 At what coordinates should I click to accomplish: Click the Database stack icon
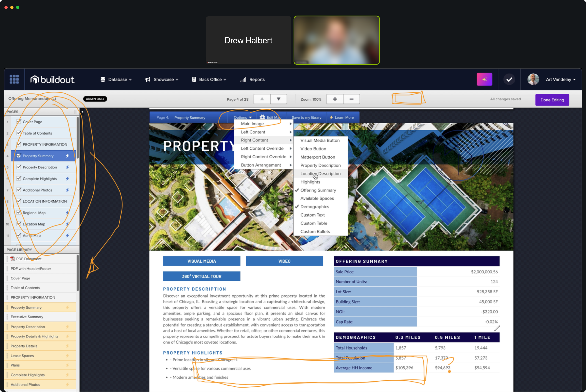pyautogui.click(x=103, y=79)
